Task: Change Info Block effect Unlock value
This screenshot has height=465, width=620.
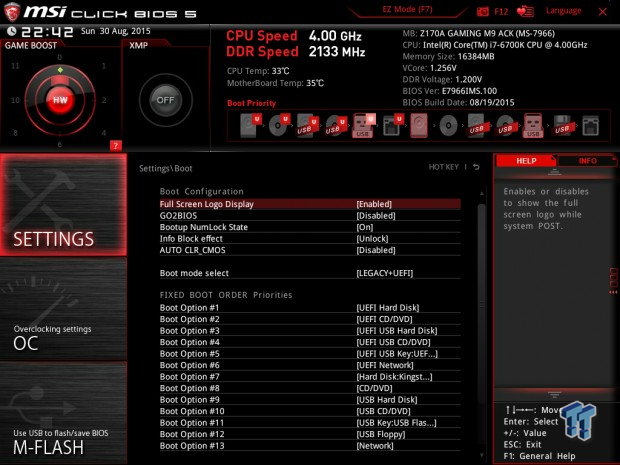Action: pyautogui.click(x=372, y=239)
